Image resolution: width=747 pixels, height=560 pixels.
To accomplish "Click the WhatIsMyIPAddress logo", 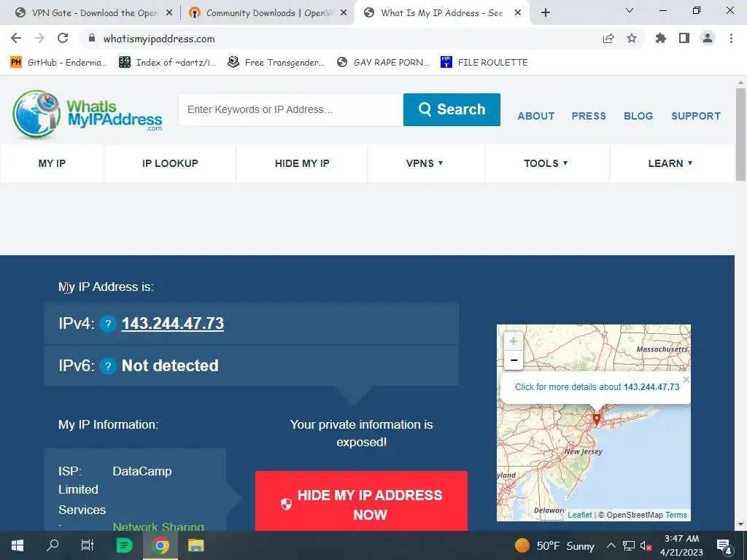I will [x=88, y=114].
